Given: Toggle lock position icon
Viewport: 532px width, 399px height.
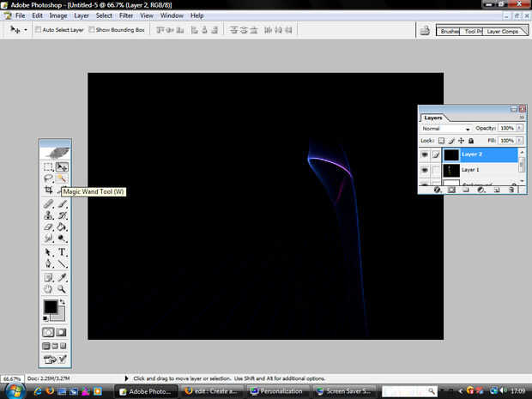Looking at the screenshot, I should [x=461, y=141].
